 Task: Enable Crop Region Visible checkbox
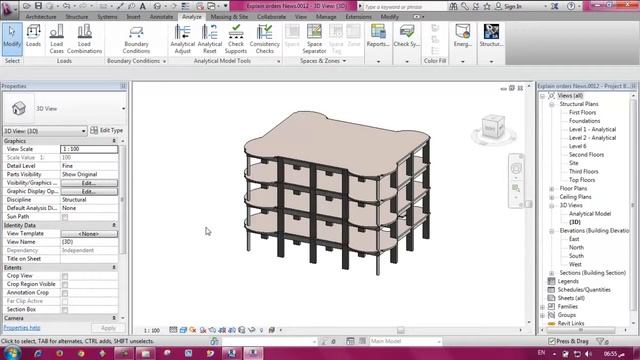pos(65,284)
